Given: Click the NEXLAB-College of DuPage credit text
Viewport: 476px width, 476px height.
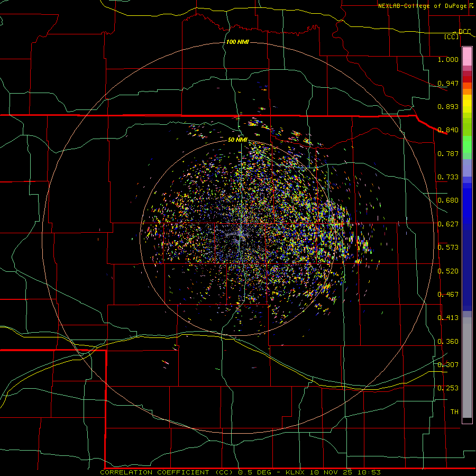Looking at the screenshot, I should coord(425,6).
